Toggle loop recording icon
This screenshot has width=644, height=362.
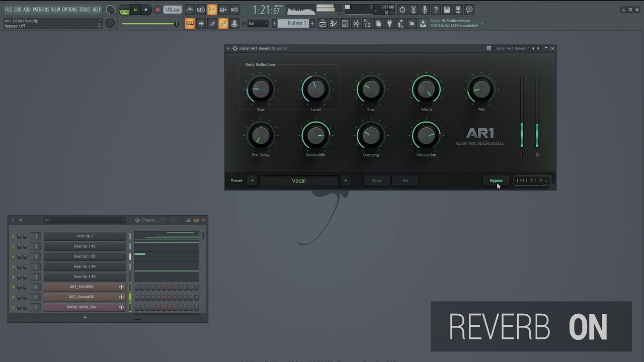click(234, 10)
